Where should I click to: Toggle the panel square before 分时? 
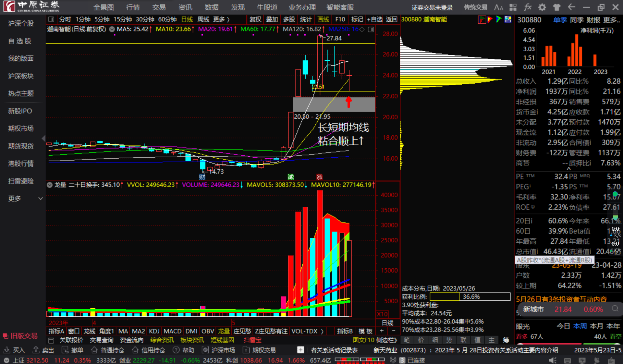pos(51,19)
